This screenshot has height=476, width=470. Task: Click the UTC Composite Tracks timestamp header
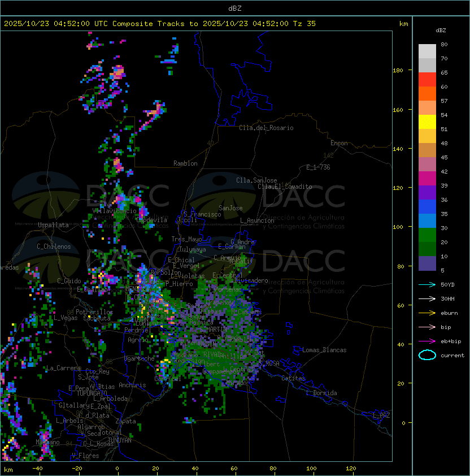tap(160, 24)
